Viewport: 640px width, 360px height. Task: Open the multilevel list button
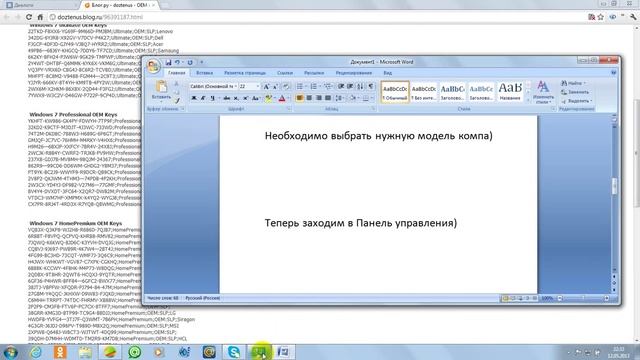[x=328, y=87]
